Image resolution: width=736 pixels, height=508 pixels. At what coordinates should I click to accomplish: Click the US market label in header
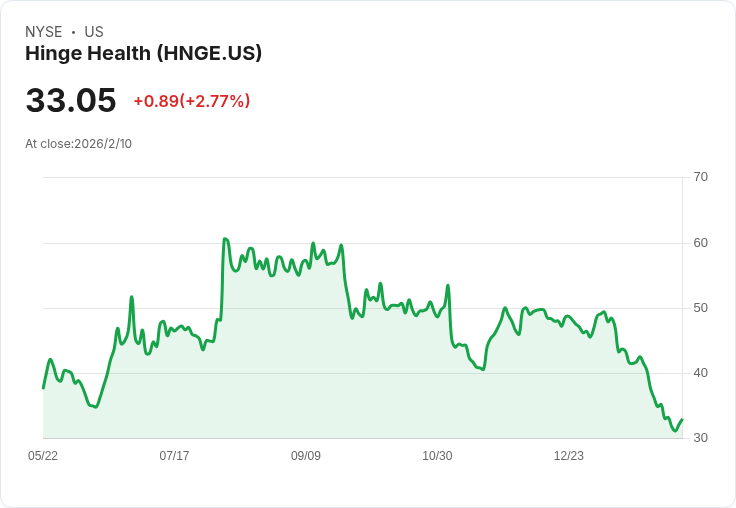point(94,32)
